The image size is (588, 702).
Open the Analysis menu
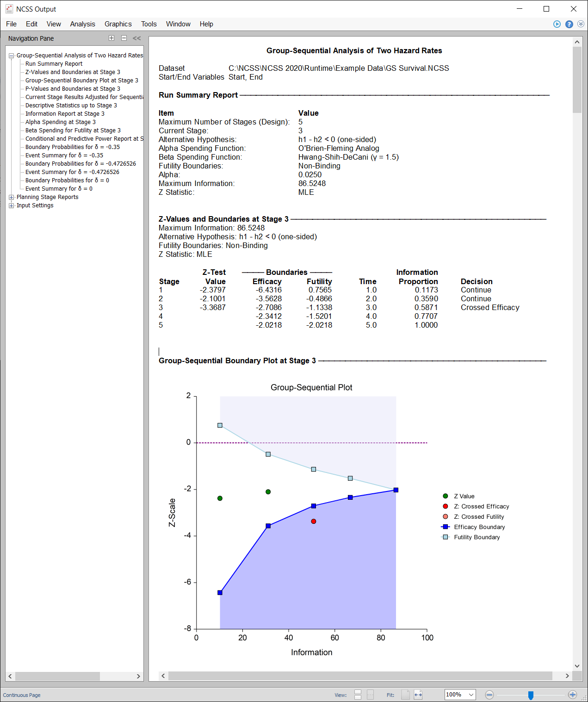[83, 24]
